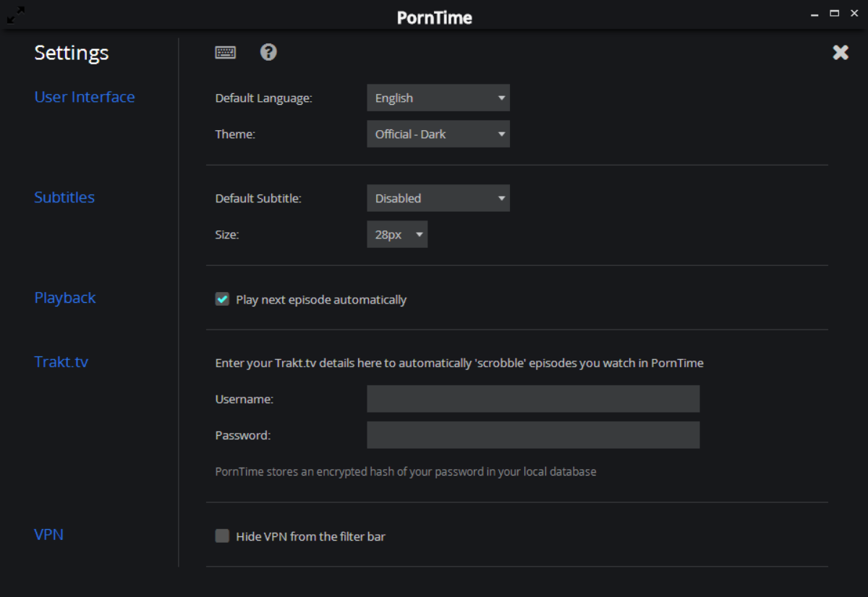Close the application window
Viewport: 868px width, 597px height.
[x=854, y=14]
